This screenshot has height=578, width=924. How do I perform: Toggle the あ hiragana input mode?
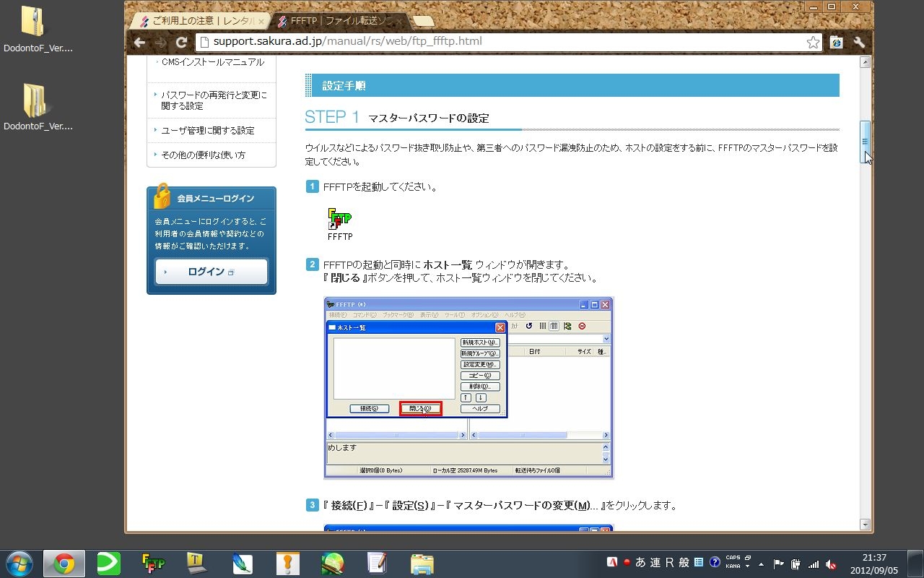[x=640, y=563]
